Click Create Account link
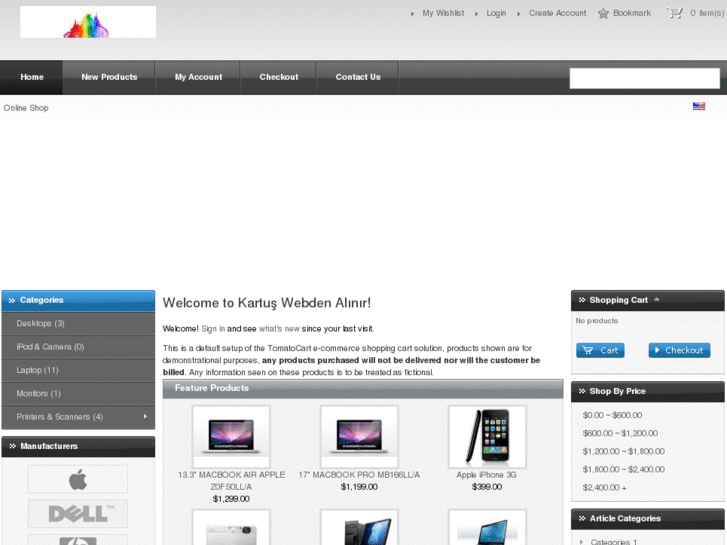 [x=557, y=13]
